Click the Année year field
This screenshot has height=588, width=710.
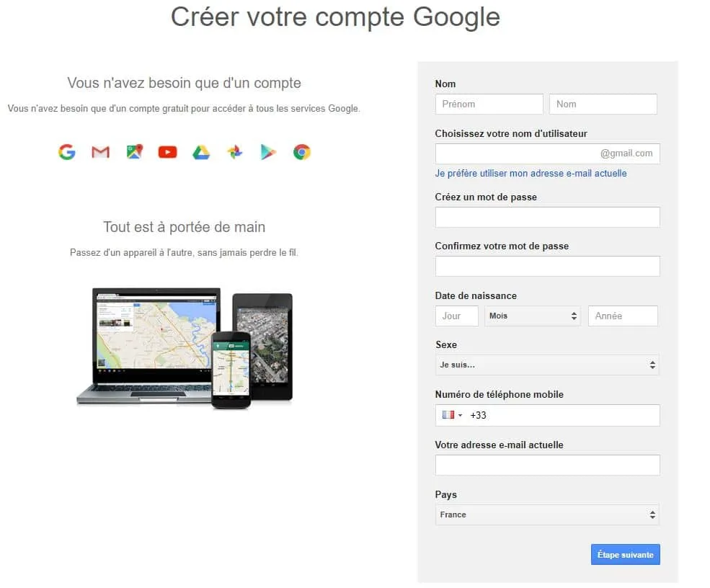tap(623, 316)
